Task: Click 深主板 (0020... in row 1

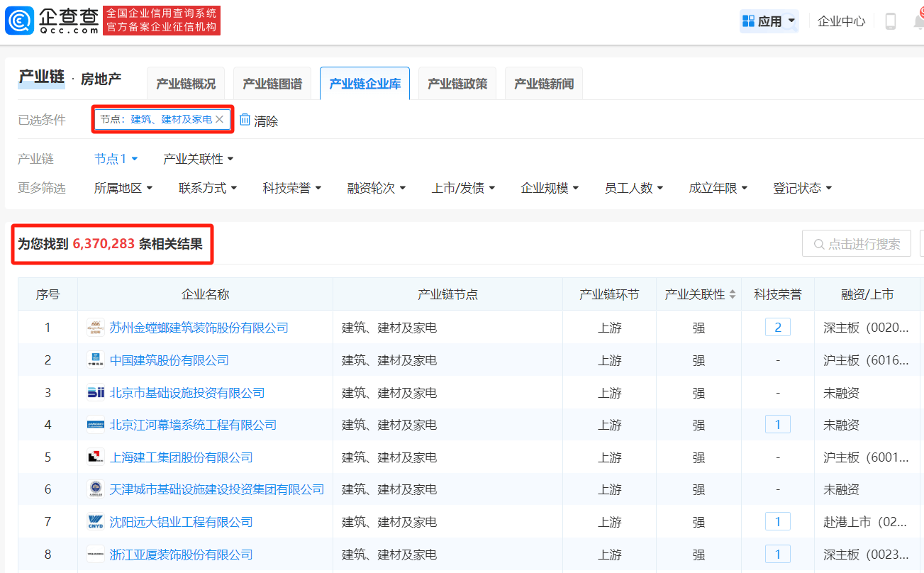Action: pyautogui.click(x=866, y=328)
